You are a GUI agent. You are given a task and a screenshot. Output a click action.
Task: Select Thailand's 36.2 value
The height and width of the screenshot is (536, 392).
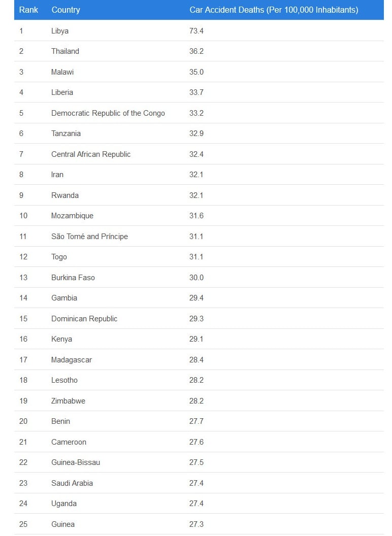(x=197, y=51)
